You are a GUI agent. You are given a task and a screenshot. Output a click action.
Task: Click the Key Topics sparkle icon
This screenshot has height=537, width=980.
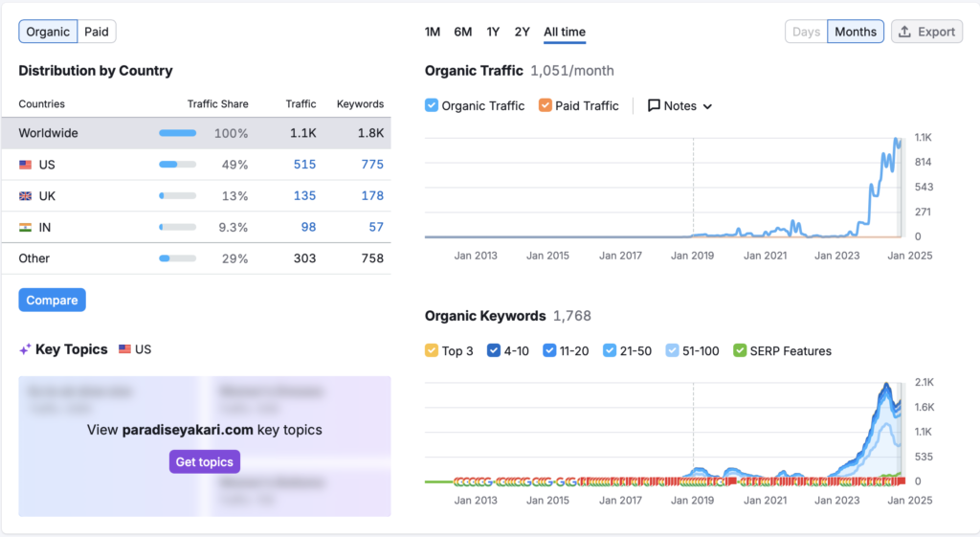coord(25,349)
